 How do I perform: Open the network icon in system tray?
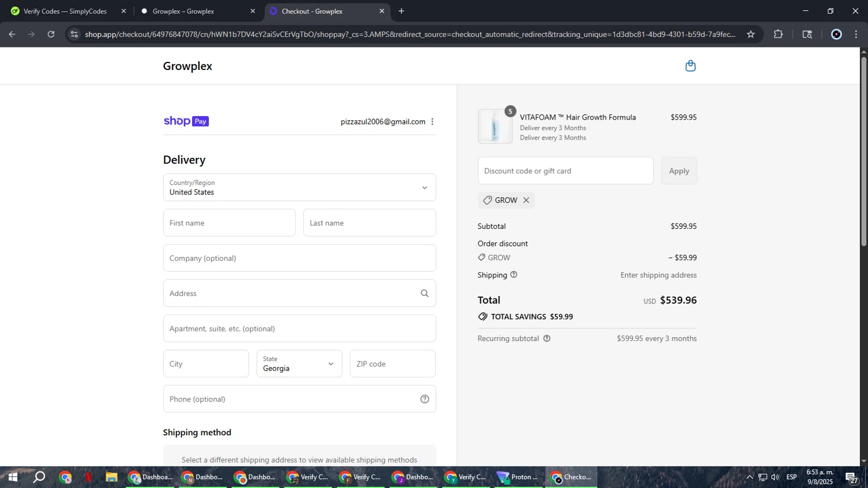click(x=763, y=478)
